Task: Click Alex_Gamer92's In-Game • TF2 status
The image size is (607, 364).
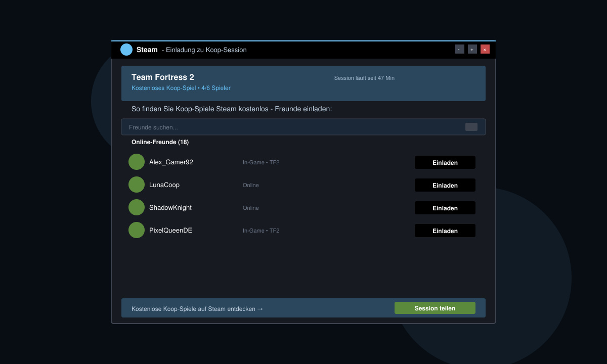Action: click(261, 162)
